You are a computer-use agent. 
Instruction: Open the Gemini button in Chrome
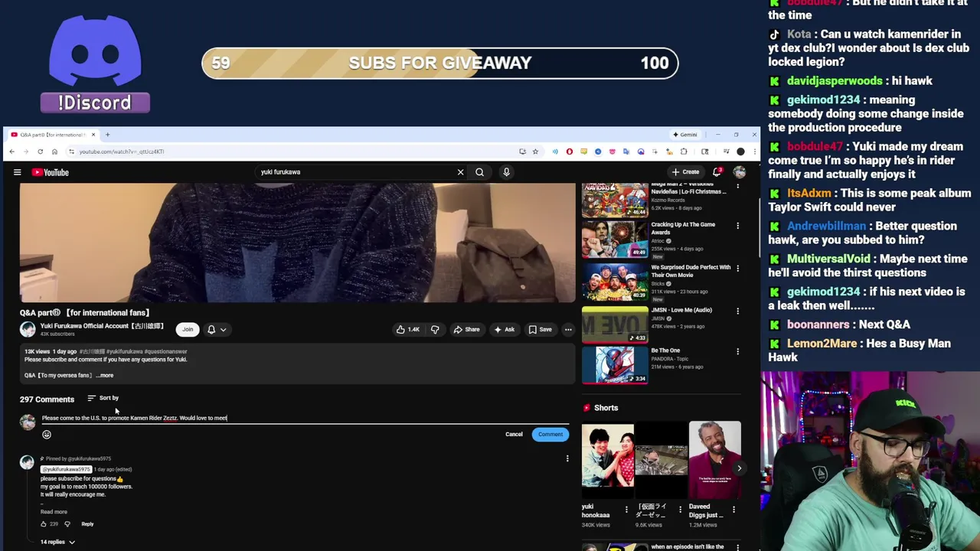[x=684, y=135]
